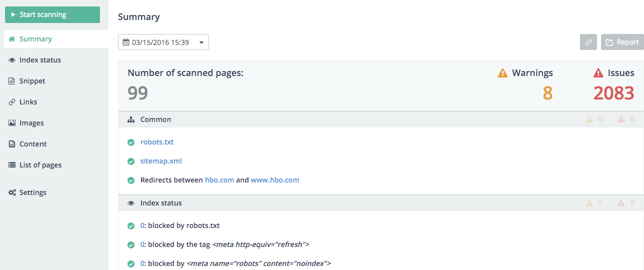
Task: Click the chain icon next to Links
Action: point(12,102)
